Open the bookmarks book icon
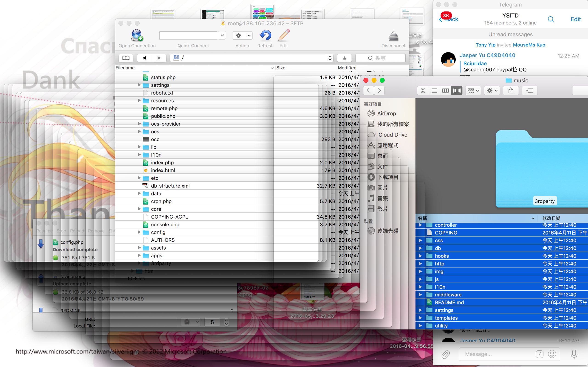The height and width of the screenshot is (367, 588). (126, 58)
